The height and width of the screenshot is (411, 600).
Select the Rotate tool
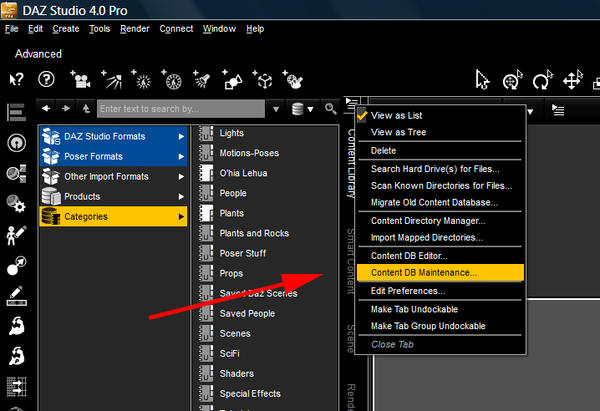point(542,80)
